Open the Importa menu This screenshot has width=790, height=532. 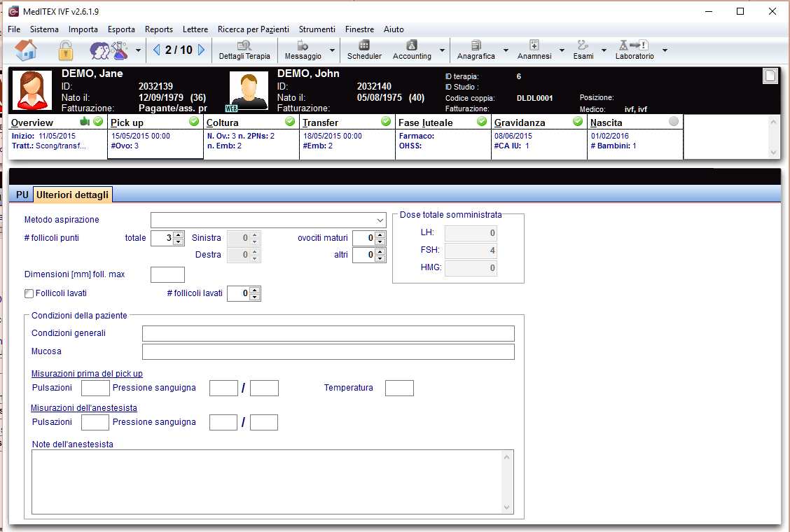point(83,29)
